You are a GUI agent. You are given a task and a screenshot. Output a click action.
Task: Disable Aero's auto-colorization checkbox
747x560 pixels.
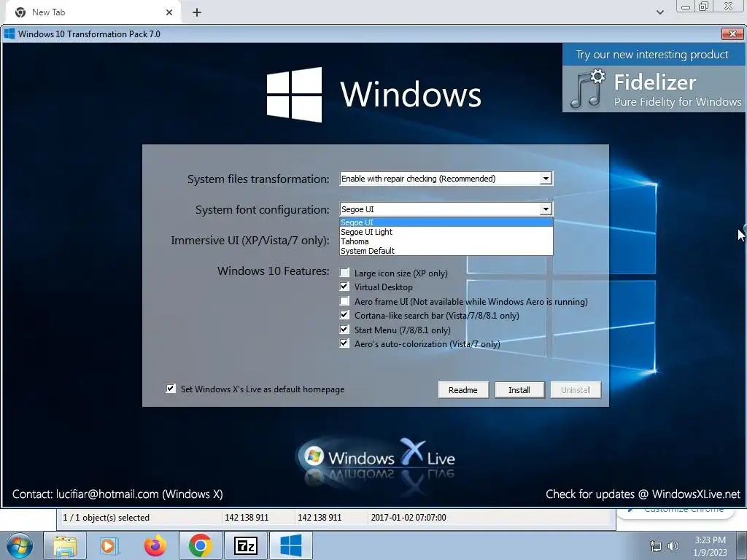tap(344, 343)
